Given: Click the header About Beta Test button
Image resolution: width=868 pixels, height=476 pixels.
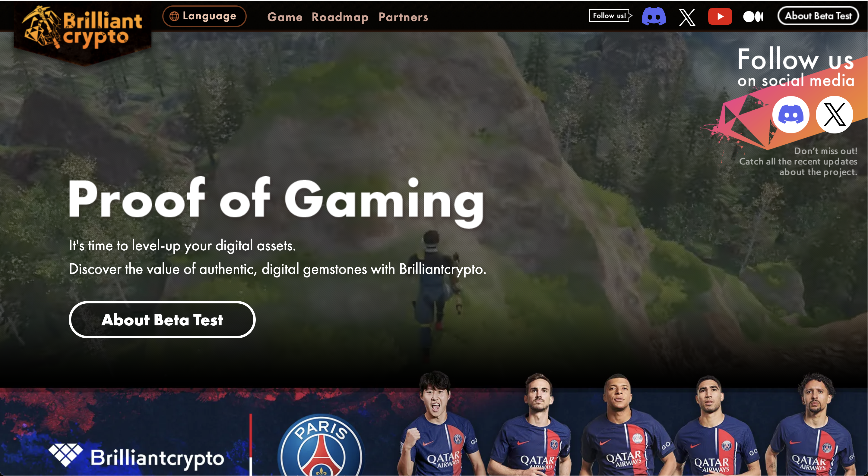Looking at the screenshot, I should 818,16.
